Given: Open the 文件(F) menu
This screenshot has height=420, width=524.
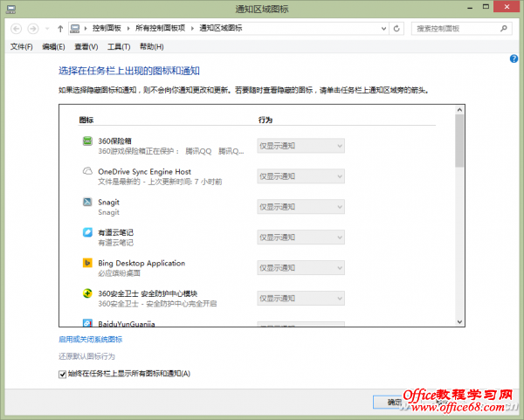Looking at the screenshot, I should (x=21, y=47).
